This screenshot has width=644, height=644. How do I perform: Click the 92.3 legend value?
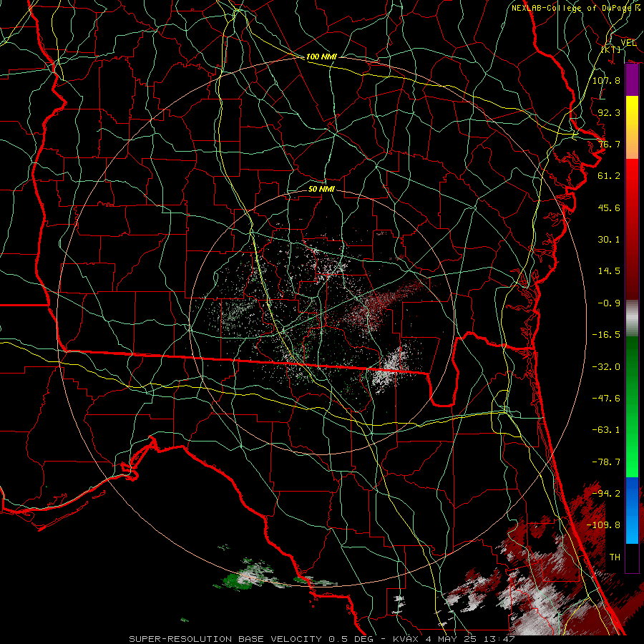(609, 112)
